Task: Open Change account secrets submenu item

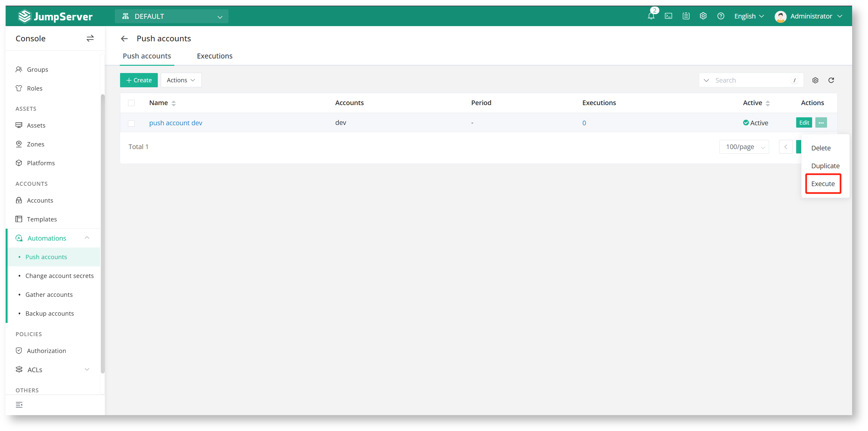Action: point(54,276)
